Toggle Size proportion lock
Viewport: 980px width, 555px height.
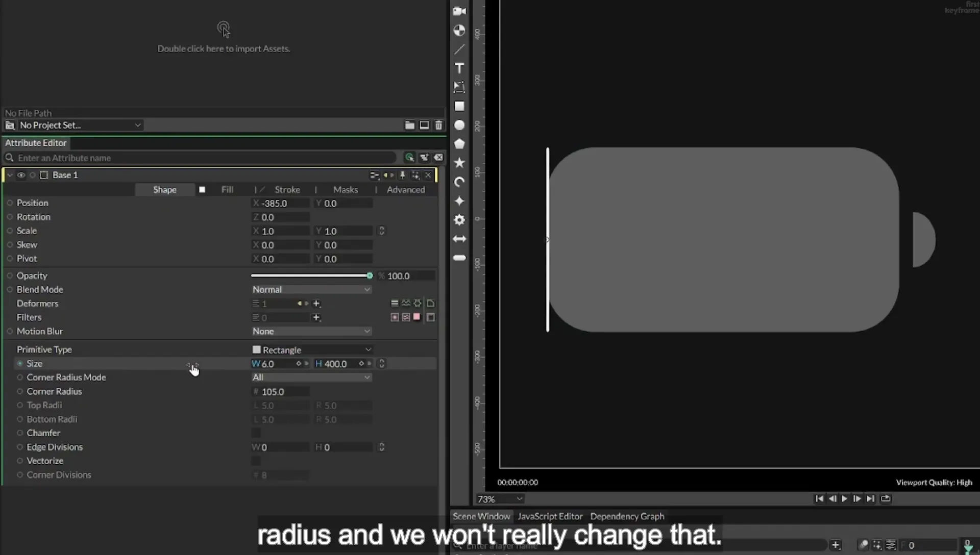coord(381,363)
